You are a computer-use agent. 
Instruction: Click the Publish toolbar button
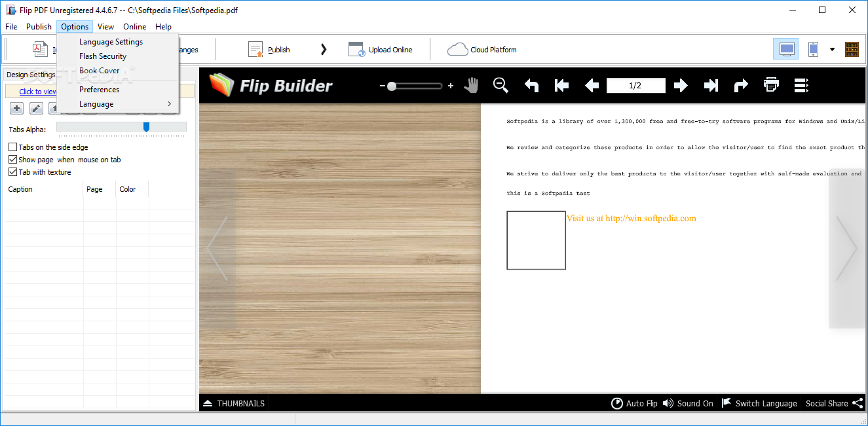[x=269, y=49]
